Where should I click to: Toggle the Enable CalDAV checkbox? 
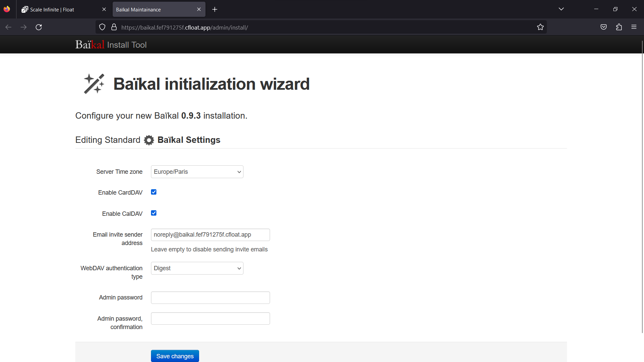pos(154,213)
